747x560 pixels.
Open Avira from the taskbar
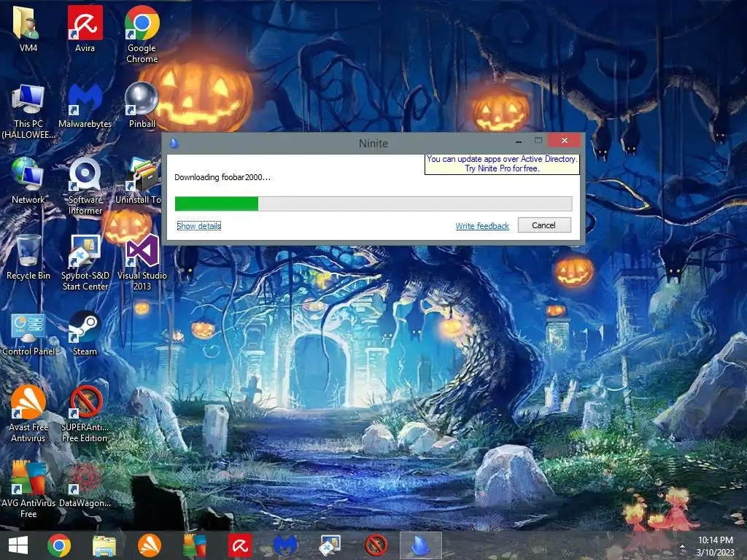[x=240, y=545]
